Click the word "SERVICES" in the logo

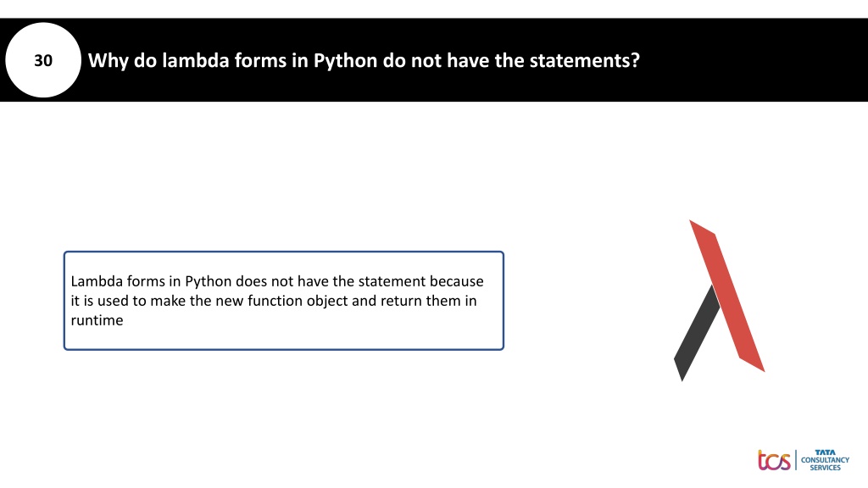click(825, 468)
